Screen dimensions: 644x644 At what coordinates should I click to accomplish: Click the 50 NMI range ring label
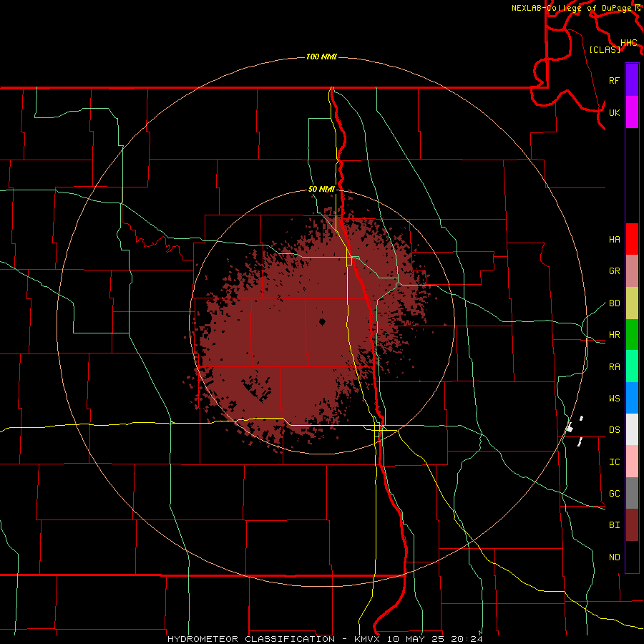pos(321,190)
